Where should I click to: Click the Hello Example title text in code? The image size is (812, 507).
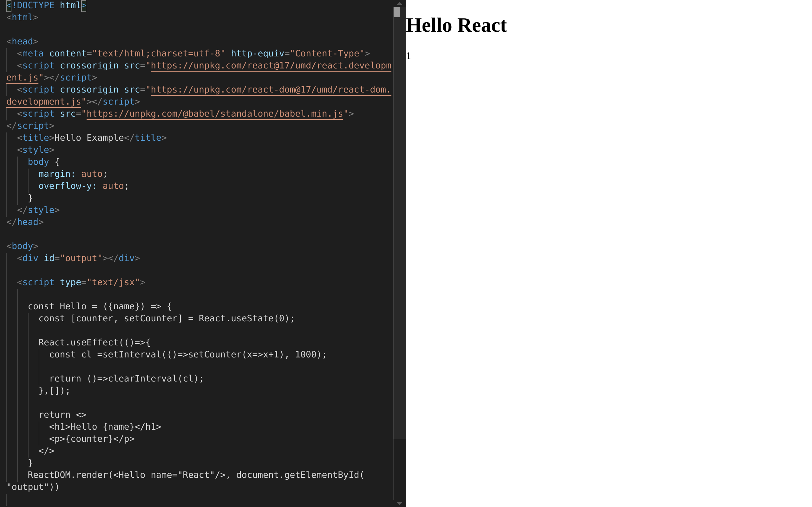[x=88, y=138]
